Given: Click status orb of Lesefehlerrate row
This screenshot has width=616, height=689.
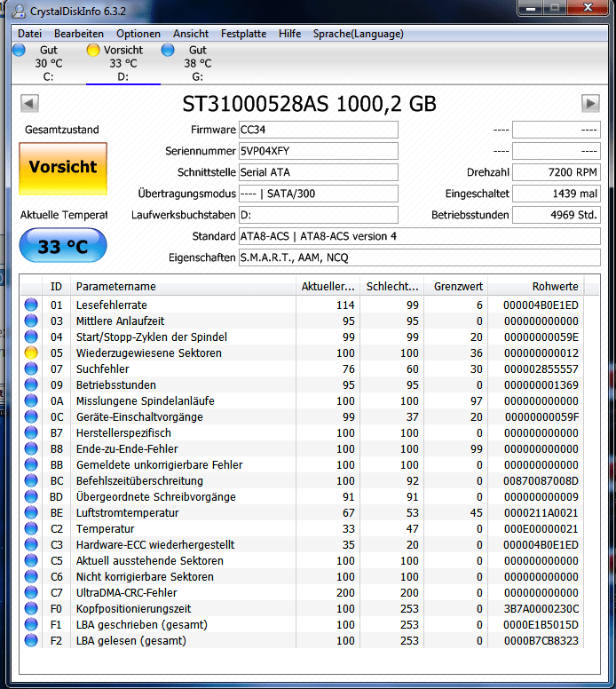Looking at the screenshot, I should (x=31, y=305).
